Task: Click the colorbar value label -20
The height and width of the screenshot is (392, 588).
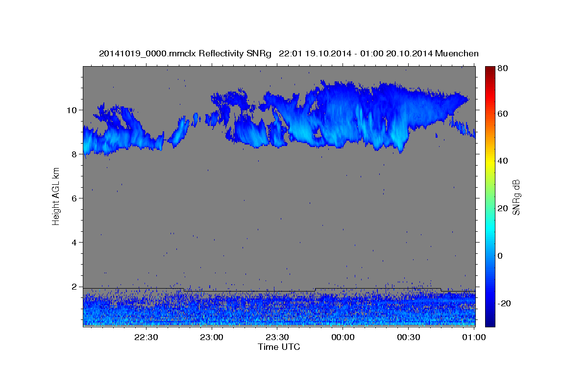Action: tap(505, 303)
